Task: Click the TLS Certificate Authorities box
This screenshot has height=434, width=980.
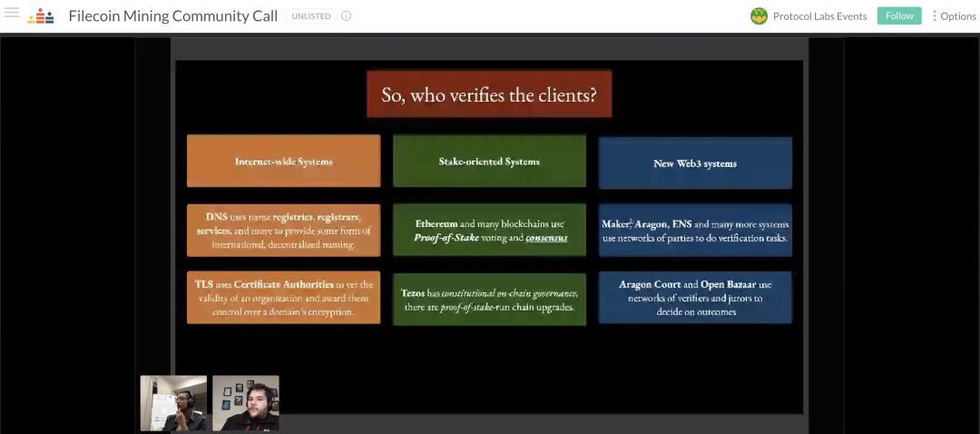Action: coord(284,298)
